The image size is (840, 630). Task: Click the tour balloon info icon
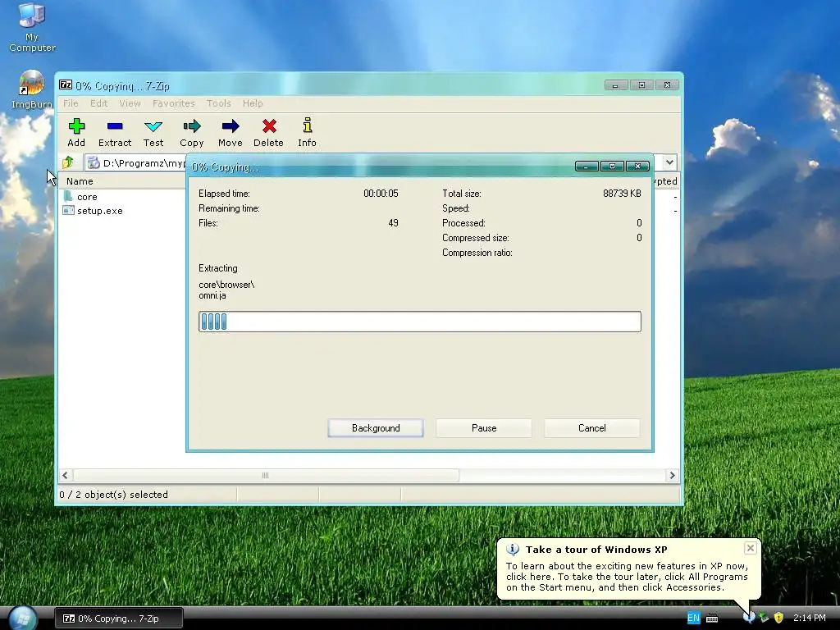pyautogui.click(x=513, y=549)
